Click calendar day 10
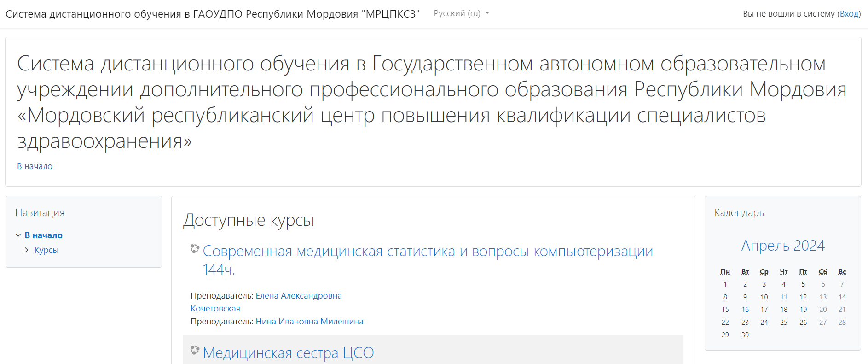 (x=764, y=297)
